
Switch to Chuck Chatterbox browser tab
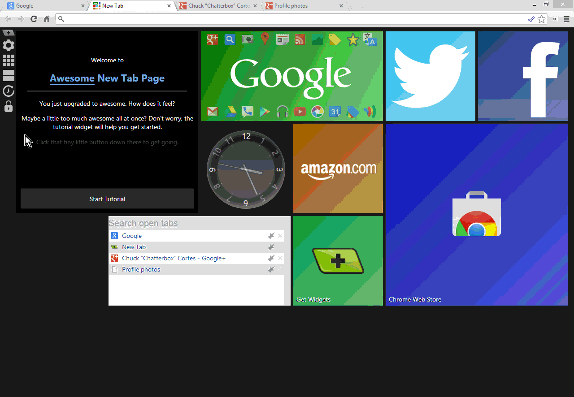[x=218, y=5]
